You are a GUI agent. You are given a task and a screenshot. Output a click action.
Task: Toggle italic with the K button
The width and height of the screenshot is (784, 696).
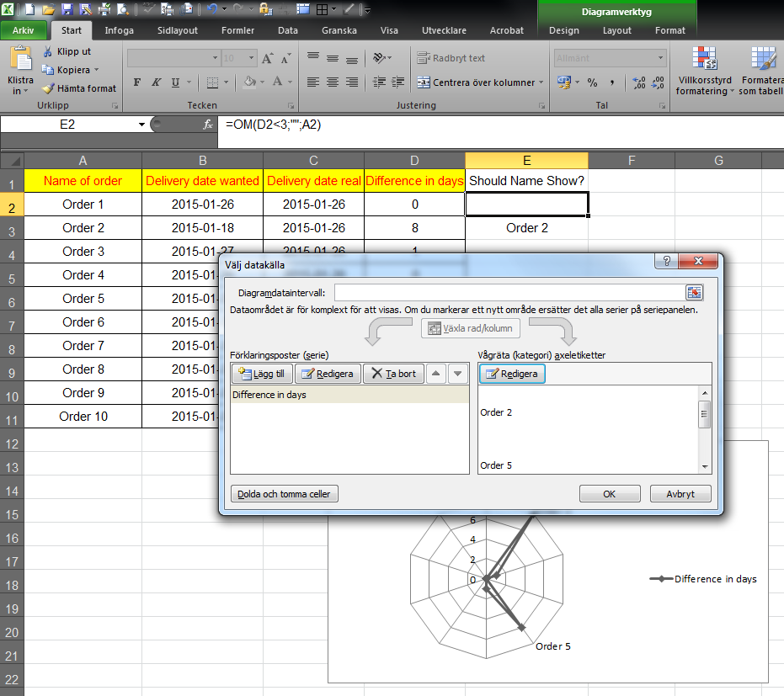(156, 82)
